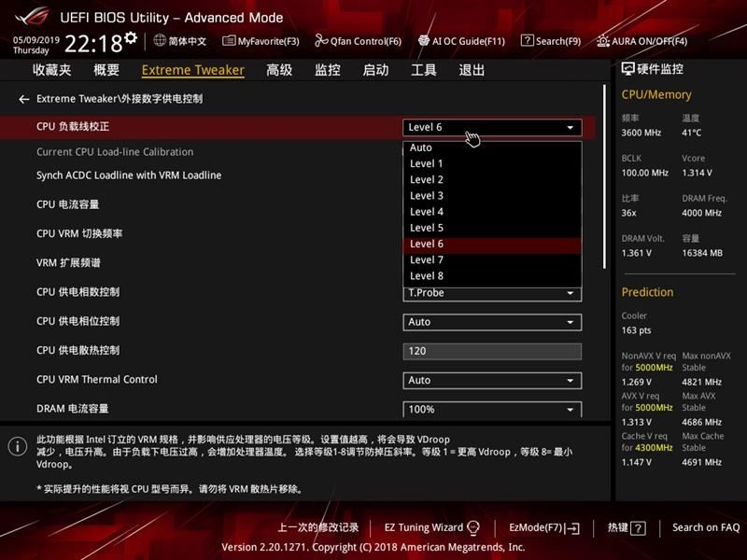This screenshot has width=747, height=560.
Task: Select Level 8 option
Action: (492, 276)
